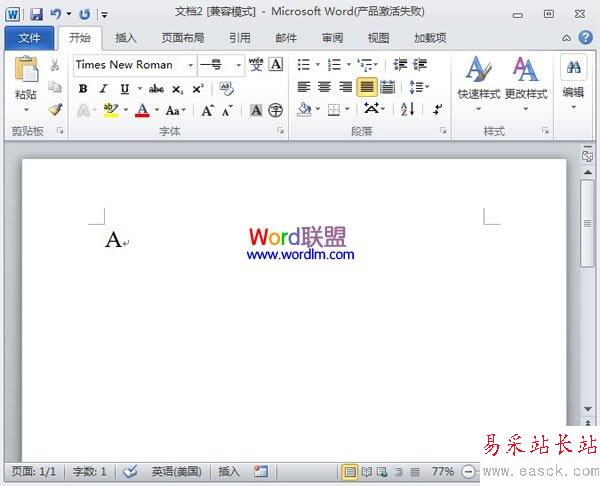Open the 文件 tab

pos(29,38)
